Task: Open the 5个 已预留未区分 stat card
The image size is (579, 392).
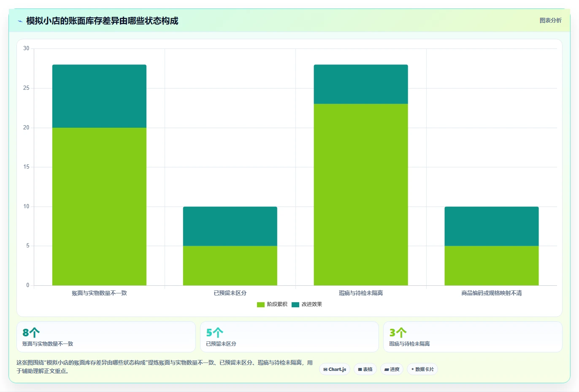Action: tap(289, 337)
